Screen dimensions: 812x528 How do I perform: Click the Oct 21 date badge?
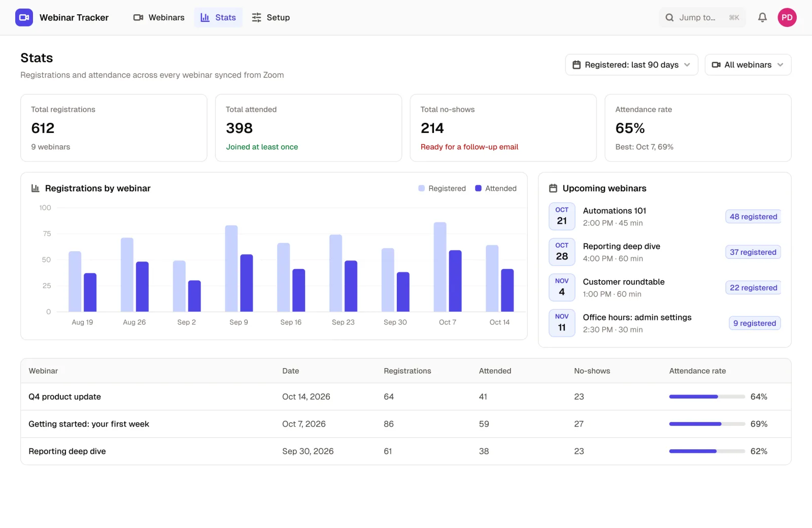point(562,216)
